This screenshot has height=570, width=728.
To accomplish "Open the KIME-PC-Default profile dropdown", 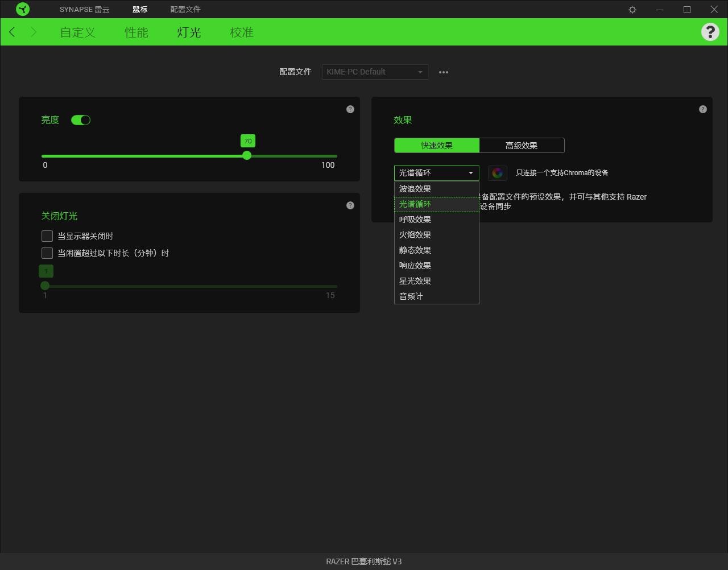I will pos(375,72).
